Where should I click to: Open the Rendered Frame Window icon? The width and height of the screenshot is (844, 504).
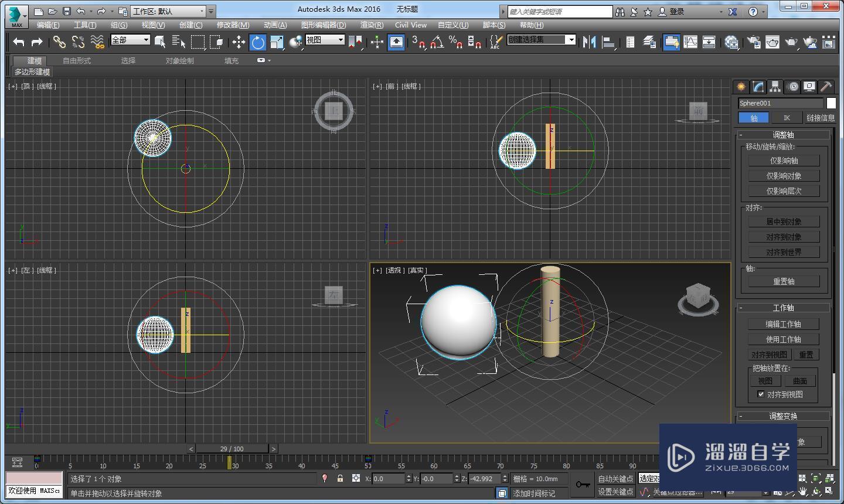tap(772, 42)
